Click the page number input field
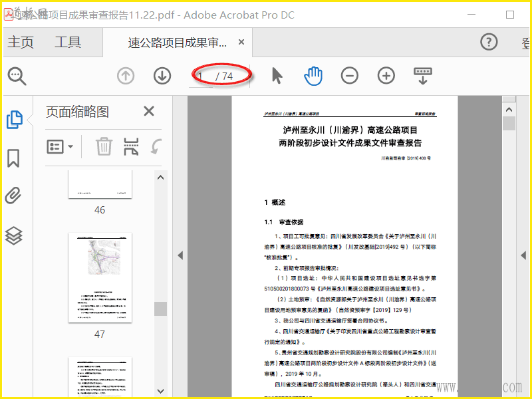The image size is (532, 399). click(201, 76)
